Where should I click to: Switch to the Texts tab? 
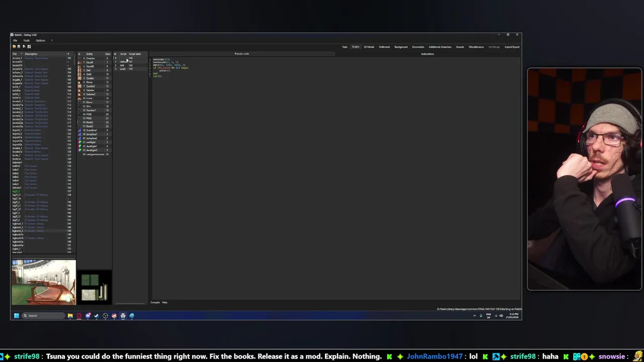(x=345, y=47)
